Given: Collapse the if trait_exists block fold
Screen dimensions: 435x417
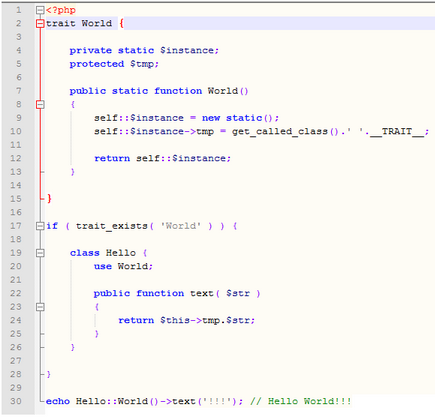Looking at the screenshot, I should click(40, 226).
